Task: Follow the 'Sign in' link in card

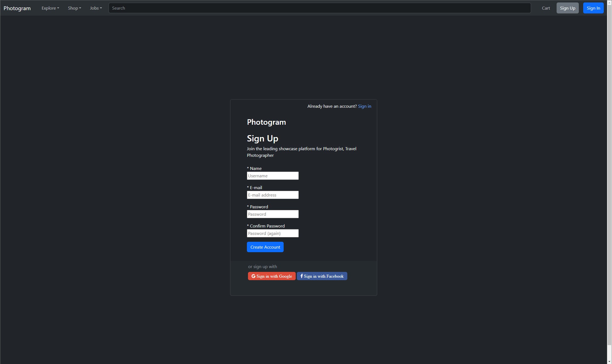Action: pyautogui.click(x=364, y=106)
